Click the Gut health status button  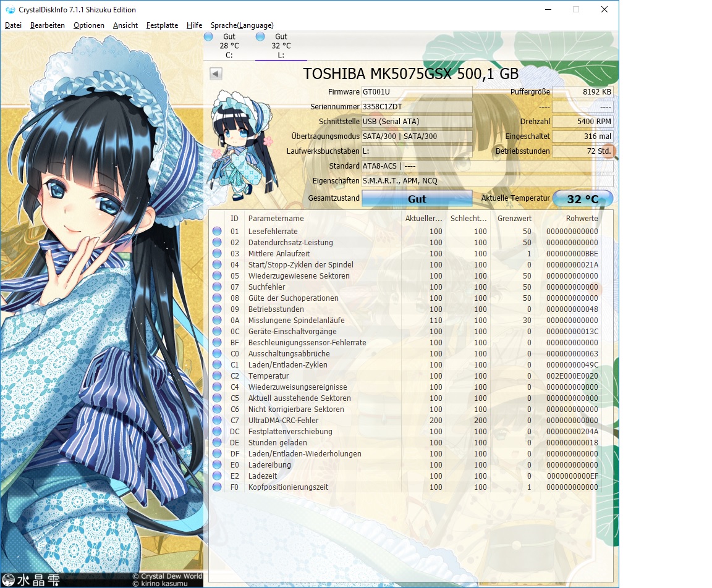pos(417,199)
